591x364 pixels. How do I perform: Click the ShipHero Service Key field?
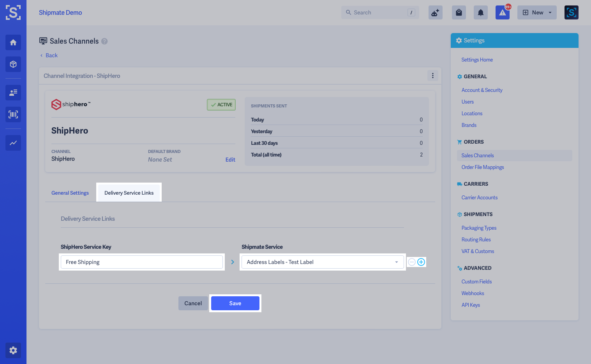click(142, 262)
